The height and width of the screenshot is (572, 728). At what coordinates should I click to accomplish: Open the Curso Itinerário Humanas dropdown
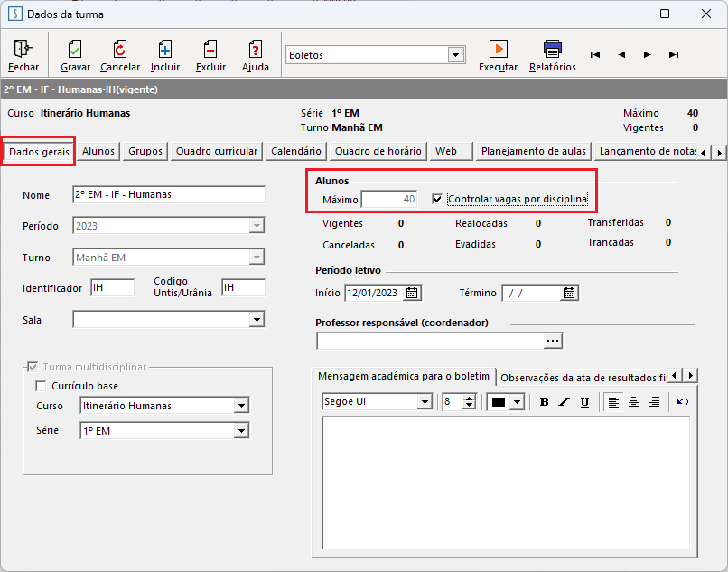point(241,406)
